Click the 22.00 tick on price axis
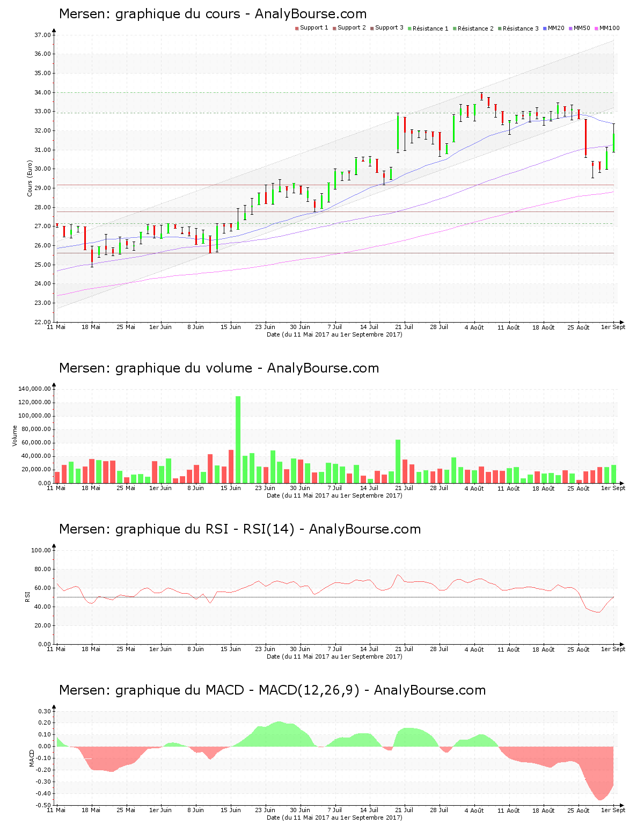Viewport: 644px width, 832px height. pyautogui.click(x=42, y=322)
